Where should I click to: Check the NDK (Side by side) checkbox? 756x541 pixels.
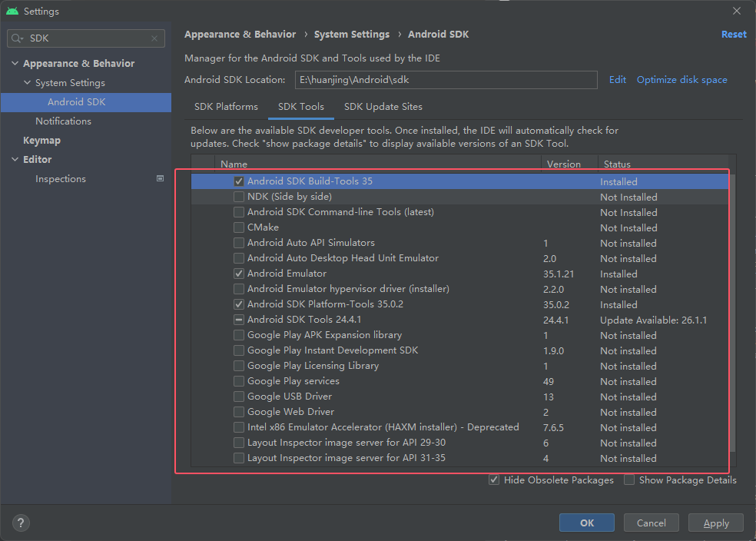pyautogui.click(x=239, y=197)
